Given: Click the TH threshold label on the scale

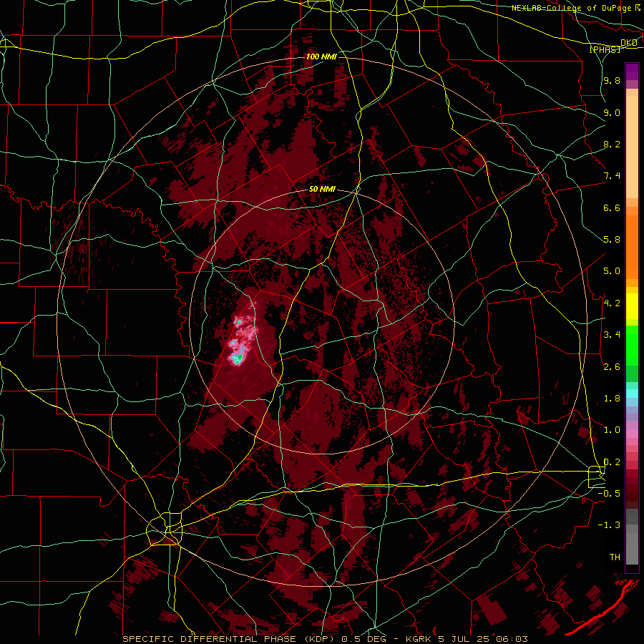Looking at the screenshot, I should pos(615,557).
